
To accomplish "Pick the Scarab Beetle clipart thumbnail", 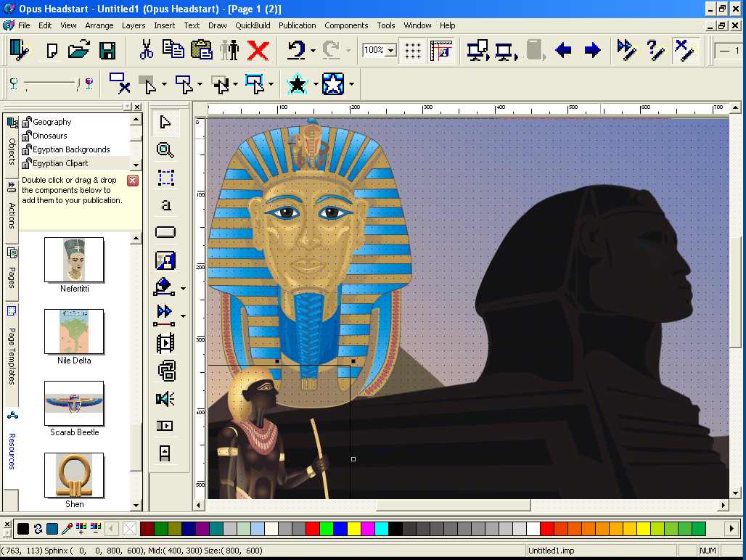I will (x=74, y=403).
